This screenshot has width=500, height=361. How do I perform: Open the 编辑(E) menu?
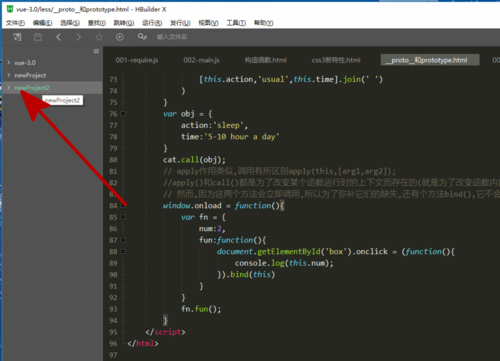[x=42, y=23]
